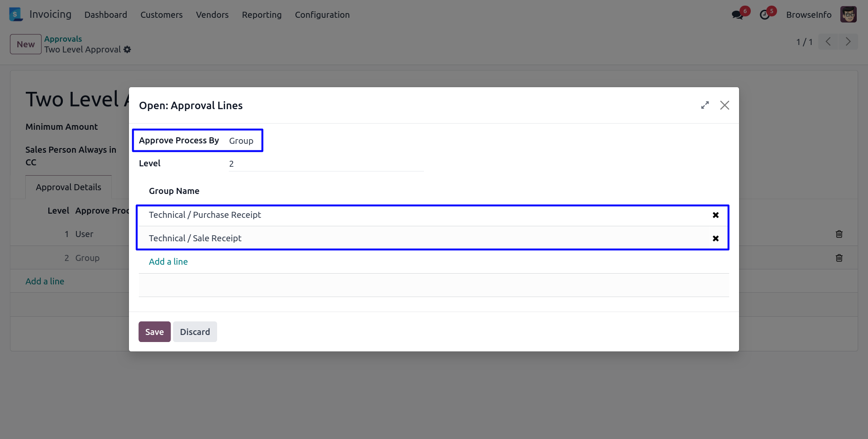Click the gear icon beside Two Level Approval

click(x=128, y=50)
